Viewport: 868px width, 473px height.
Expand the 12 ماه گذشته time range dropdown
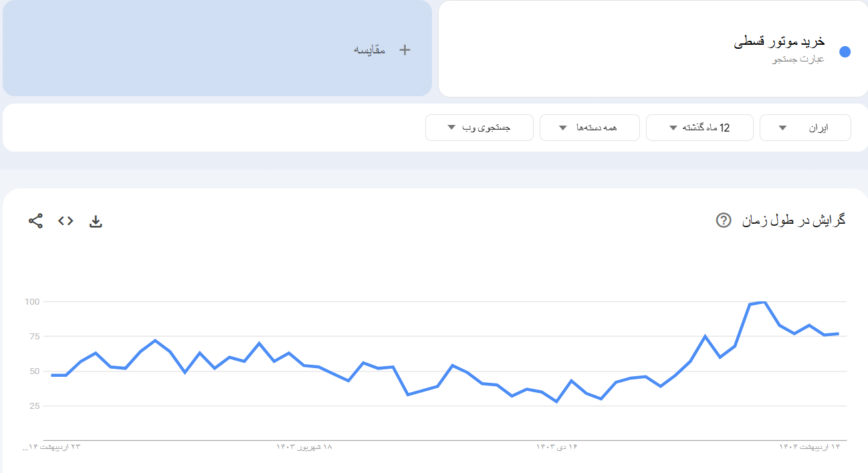point(699,128)
